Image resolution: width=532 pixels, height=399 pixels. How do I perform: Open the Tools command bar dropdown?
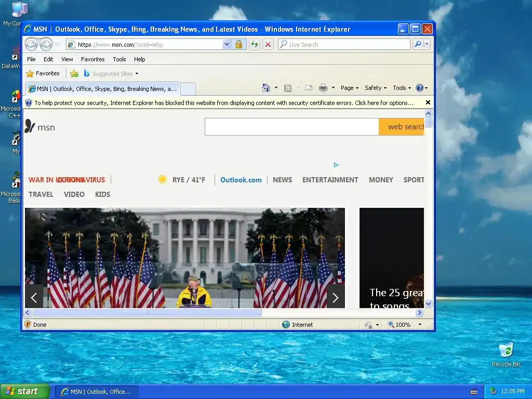pos(402,88)
